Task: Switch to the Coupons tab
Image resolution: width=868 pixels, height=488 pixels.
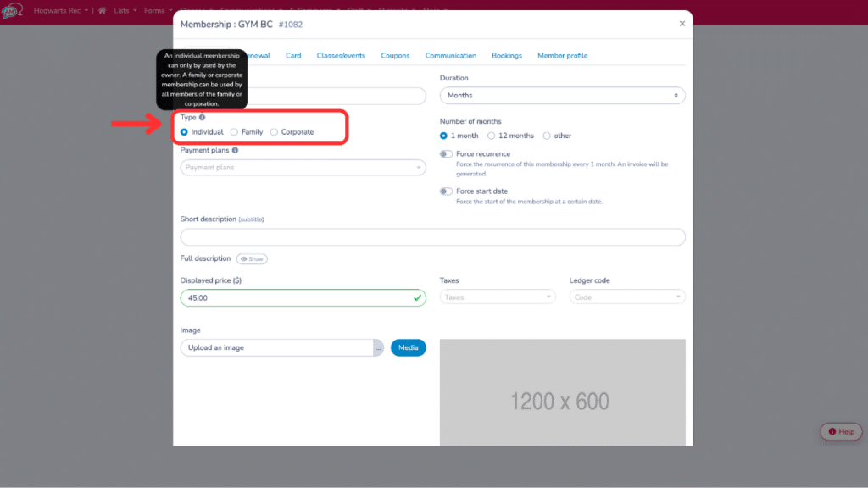Action: pyautogui.click(x=395, y=54)
